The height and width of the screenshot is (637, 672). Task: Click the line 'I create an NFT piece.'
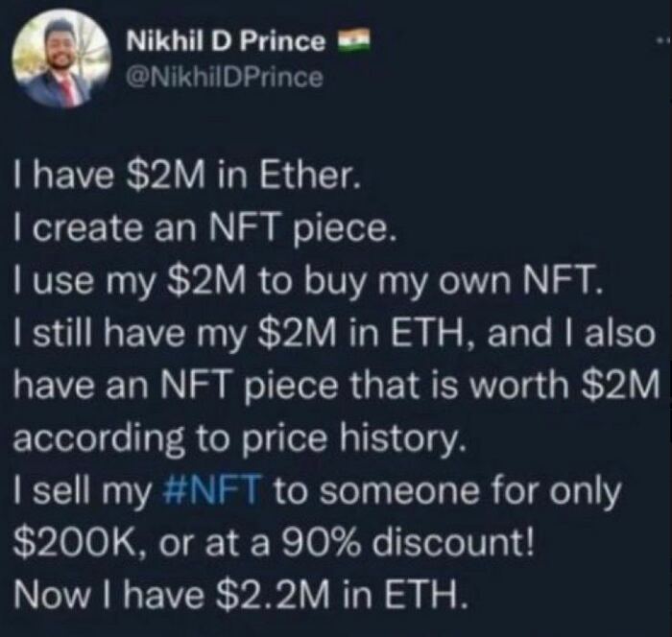[x=204, y=228]
